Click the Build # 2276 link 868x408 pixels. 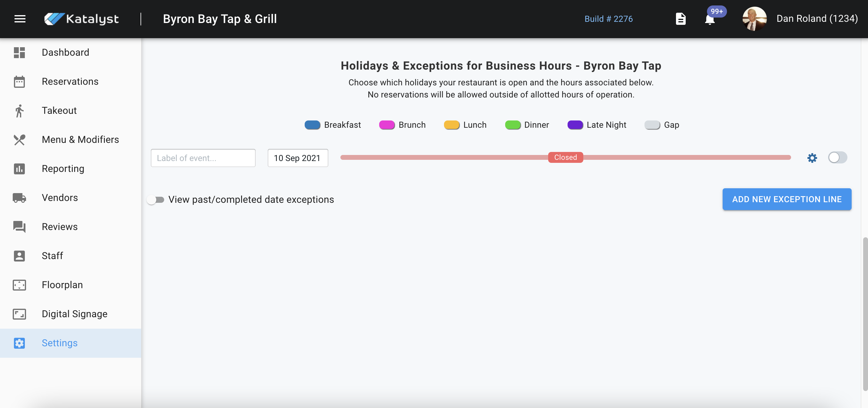tap(608, 19)
